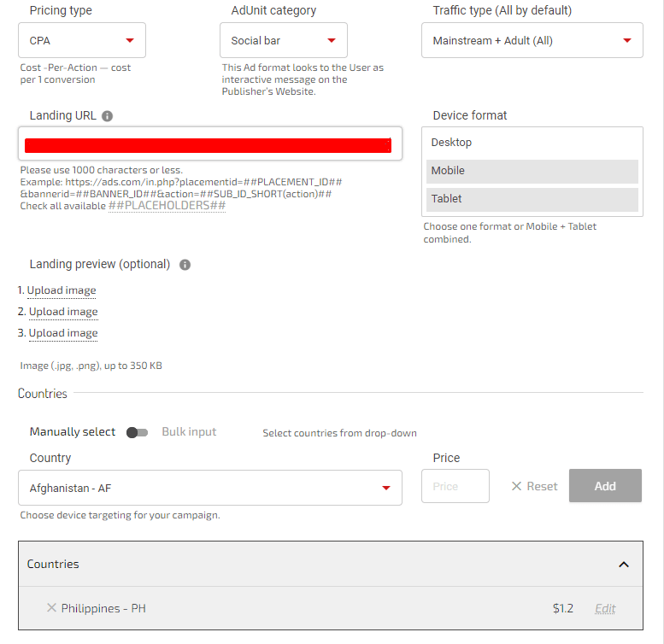Image resolution: width=664 pixels, height=644 pixels.
Task: Select the Desktop device format
Action: [x=532, y=143]
